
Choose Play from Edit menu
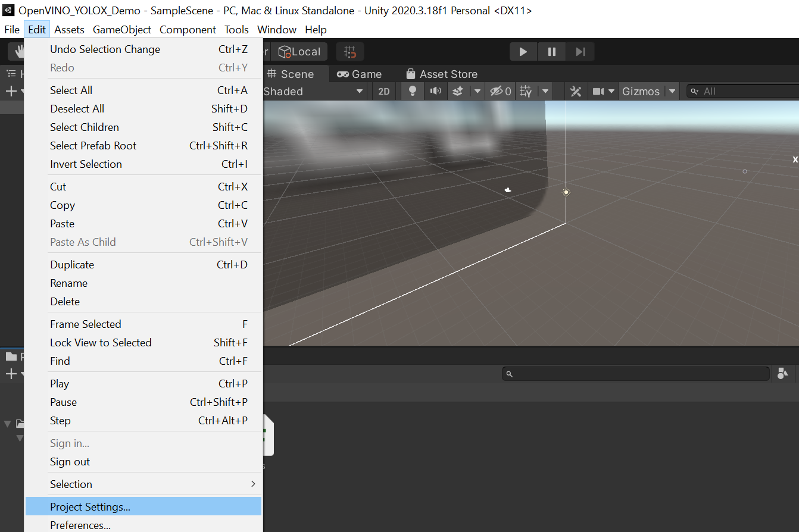(143, 384)
